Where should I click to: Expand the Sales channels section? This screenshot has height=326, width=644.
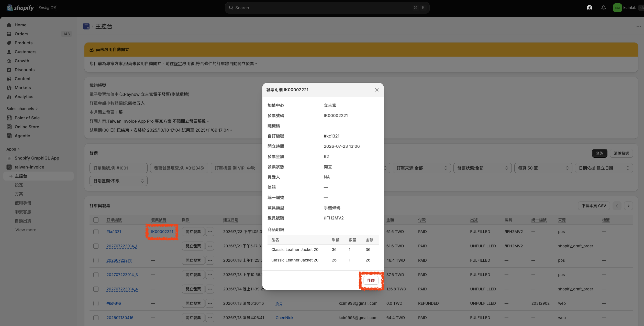pyautogui.click(x=22, y=109)
